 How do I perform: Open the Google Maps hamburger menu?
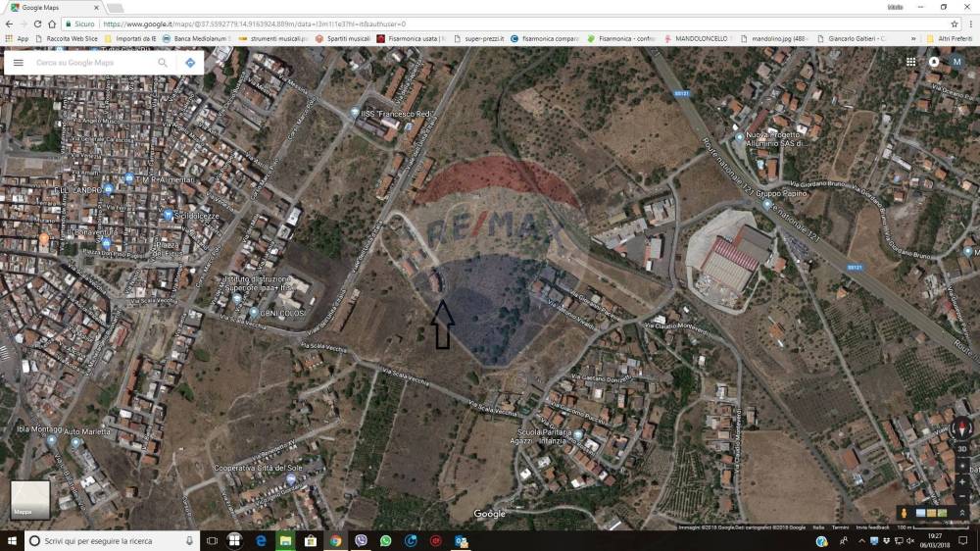click(18, 63)
